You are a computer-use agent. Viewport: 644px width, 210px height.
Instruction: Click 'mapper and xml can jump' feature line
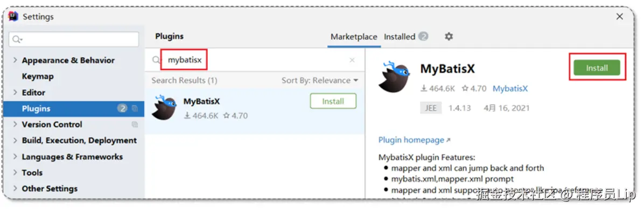click(x=467, y=168)
